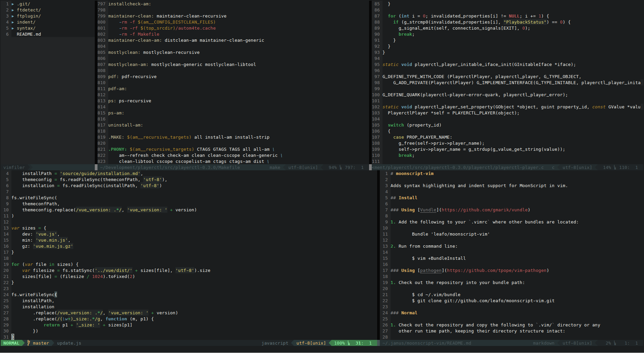644x353 pixels.
Task: Click the '## Install' heading in README
Action: pos(404,198)
